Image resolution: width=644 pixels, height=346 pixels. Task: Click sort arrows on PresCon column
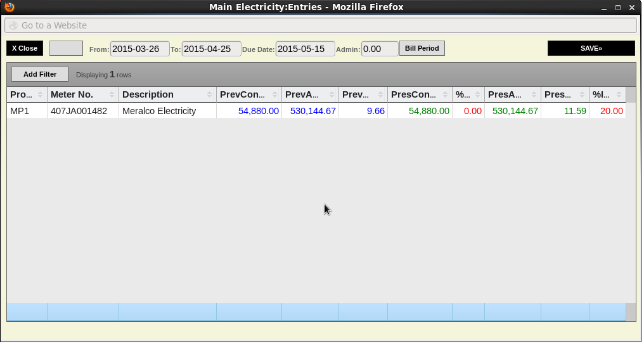pyautogui.click(x=446, y=94)
